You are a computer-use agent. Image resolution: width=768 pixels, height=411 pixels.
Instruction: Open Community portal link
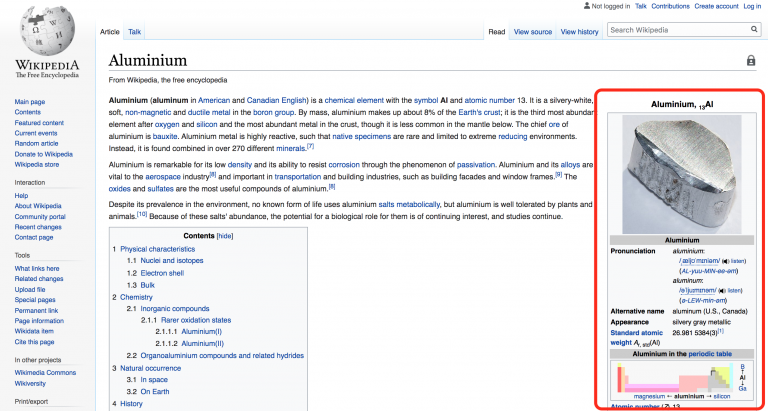(40, 217)
